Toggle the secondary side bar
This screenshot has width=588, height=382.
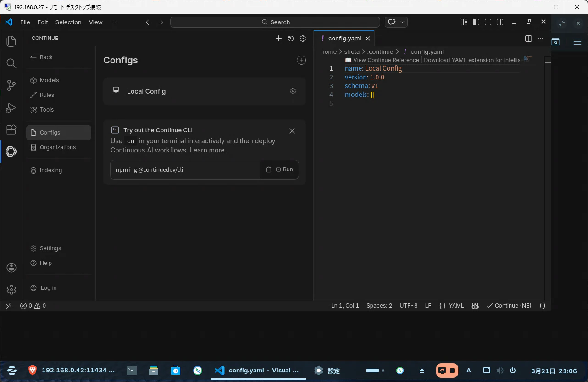point(500,22)
